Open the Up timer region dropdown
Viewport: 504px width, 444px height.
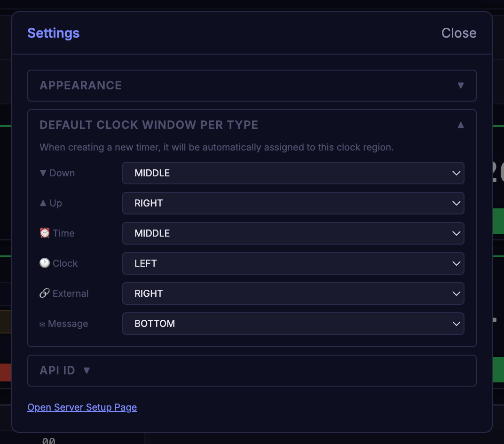(293, 203)
